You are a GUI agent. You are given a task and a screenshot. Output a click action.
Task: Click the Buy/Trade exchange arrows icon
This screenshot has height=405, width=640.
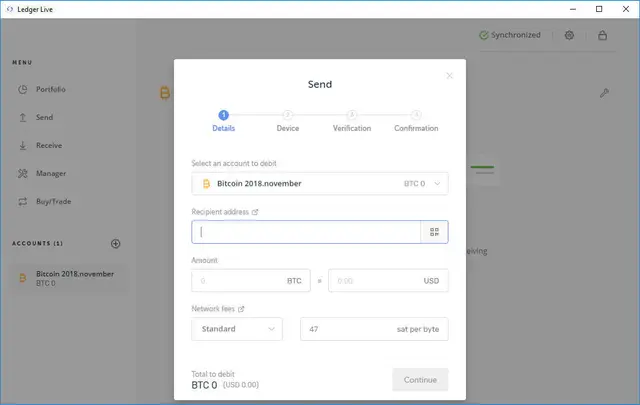coord(23,202)
